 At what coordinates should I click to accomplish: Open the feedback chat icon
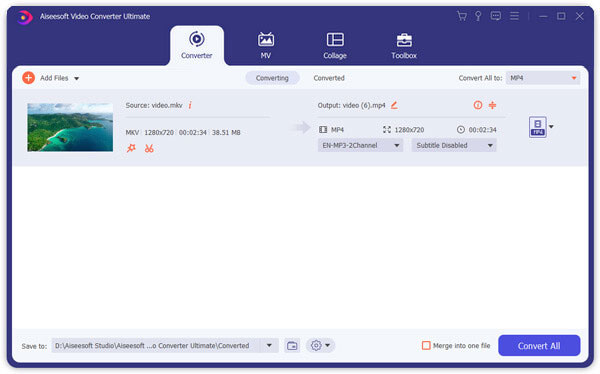[x=496, y=16]
